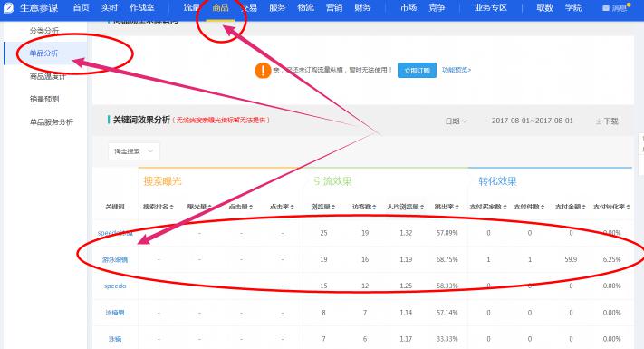Click sort arrows beside 人均浏览量 header

click(x=422, y=207)
